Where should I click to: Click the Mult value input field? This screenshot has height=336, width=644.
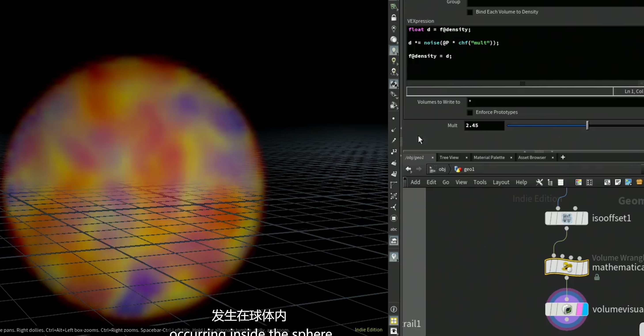[x=484, y=125]
